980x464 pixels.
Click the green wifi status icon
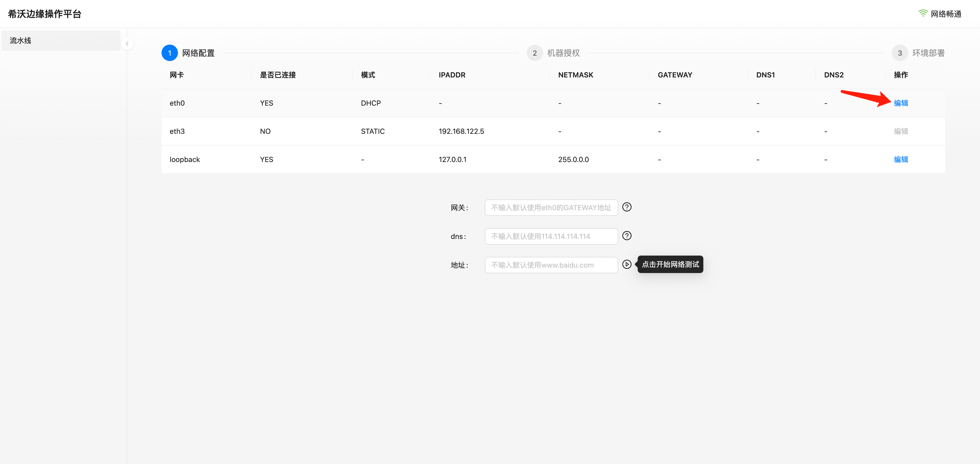pyautogui.click(x=923, y=13)
